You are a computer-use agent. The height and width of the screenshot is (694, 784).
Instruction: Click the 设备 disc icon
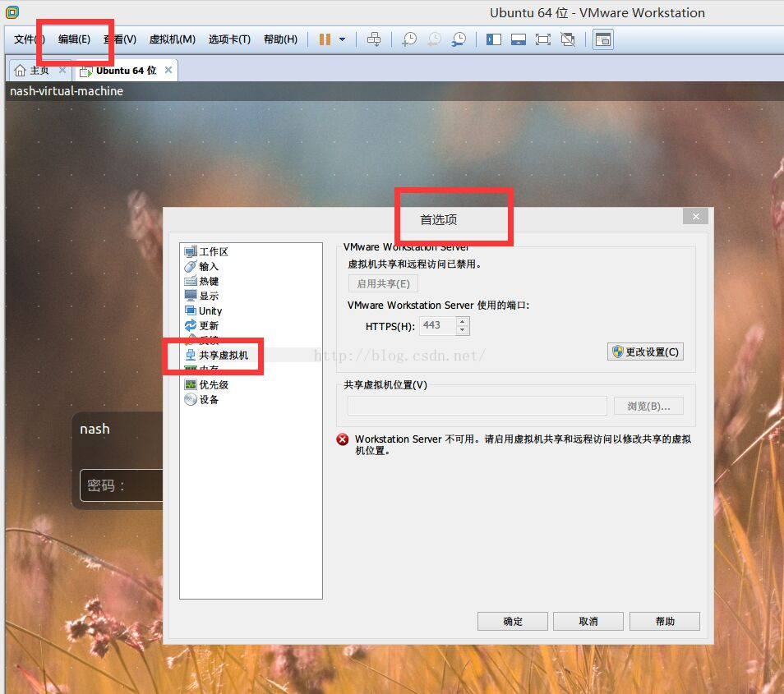click(191, 400)
